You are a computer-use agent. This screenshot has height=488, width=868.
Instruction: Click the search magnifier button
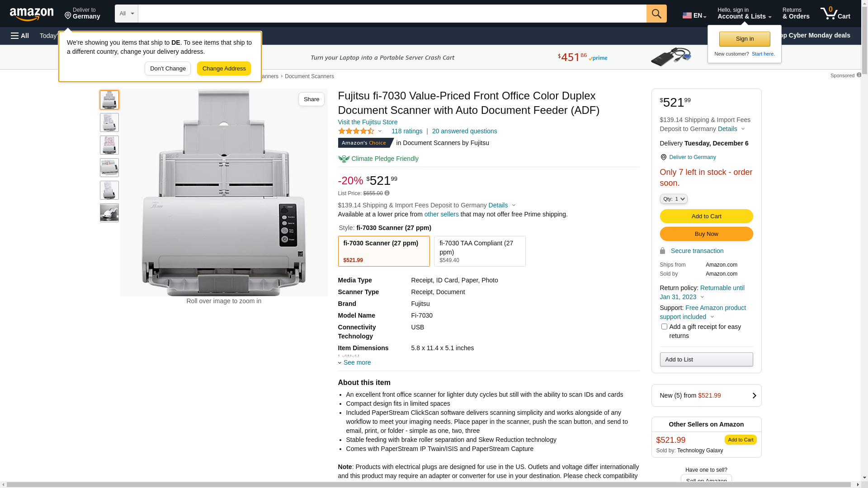656,14
